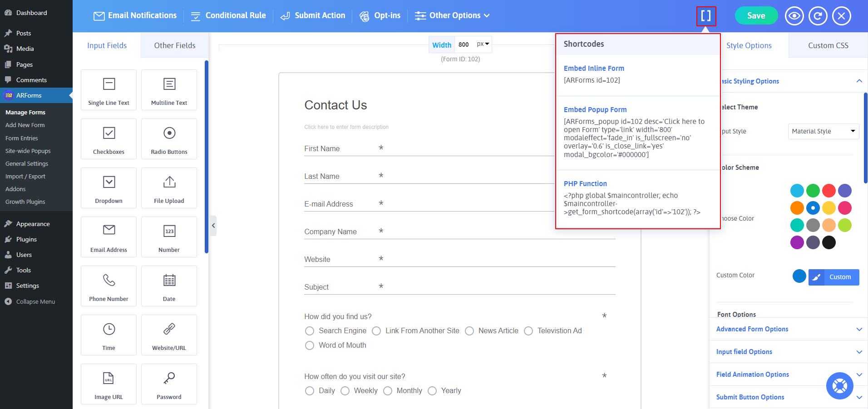Select the Television Ad radio button

528,331
